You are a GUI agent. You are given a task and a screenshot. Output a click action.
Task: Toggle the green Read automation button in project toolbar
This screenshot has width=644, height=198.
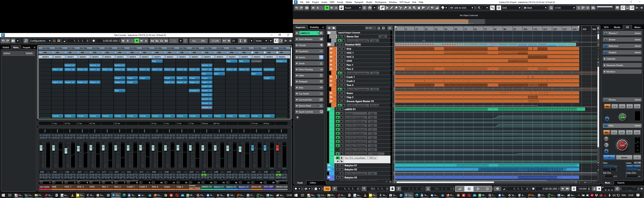coord(327,8)
